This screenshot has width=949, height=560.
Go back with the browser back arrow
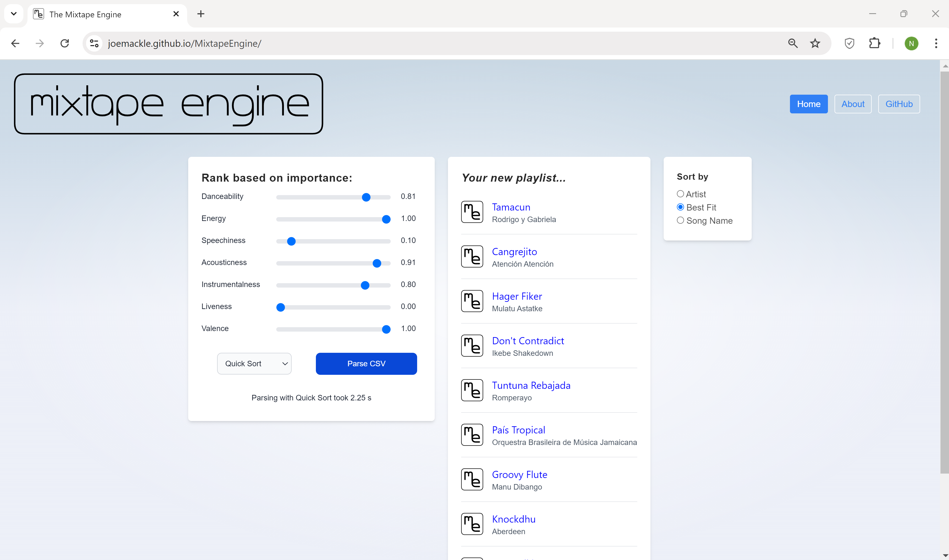coord(15,43)
